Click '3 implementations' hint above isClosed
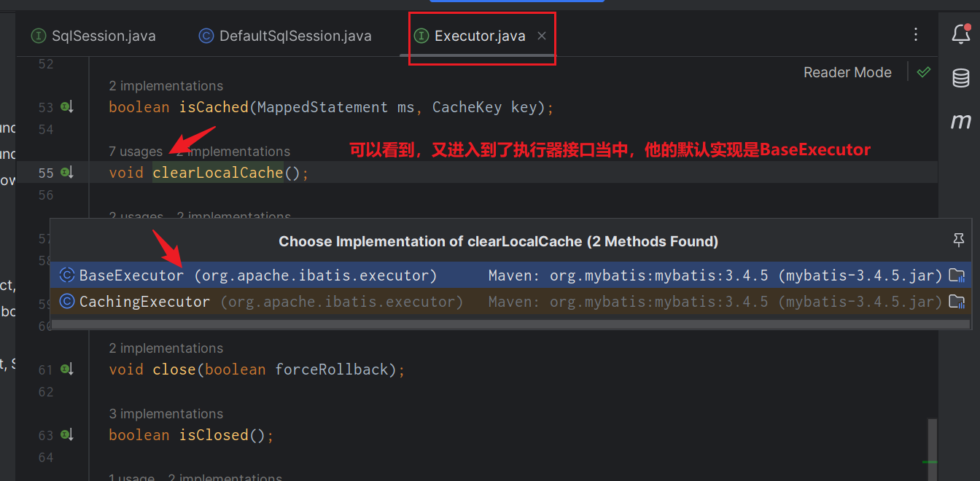Screen dimensions: 980x481 point(166,414)
